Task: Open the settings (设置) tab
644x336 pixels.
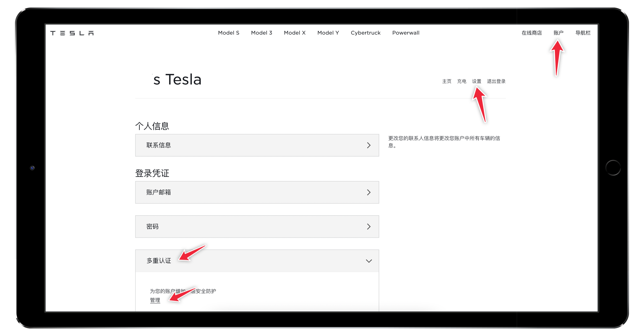Action: 476,81
